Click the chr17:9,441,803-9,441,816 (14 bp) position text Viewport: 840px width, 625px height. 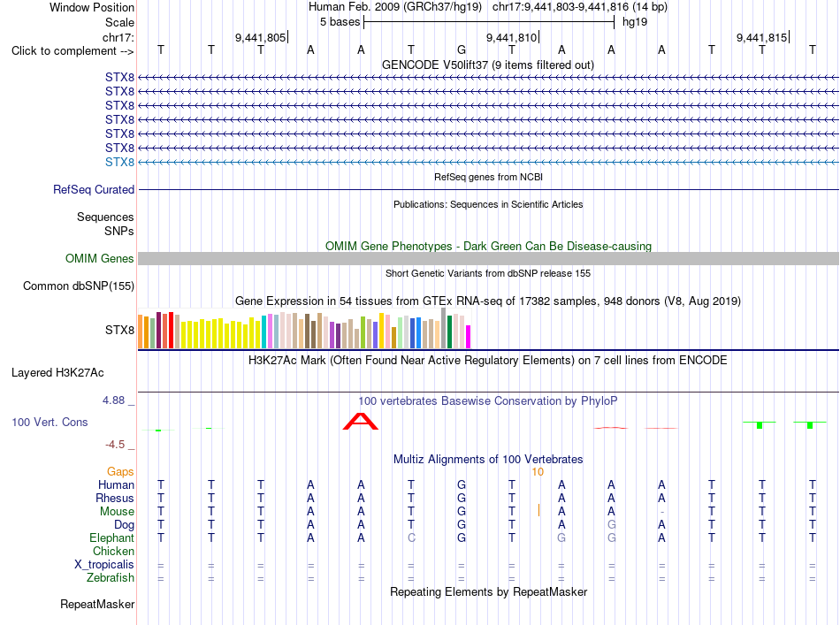pyautogui.click(x=580, y=7)
